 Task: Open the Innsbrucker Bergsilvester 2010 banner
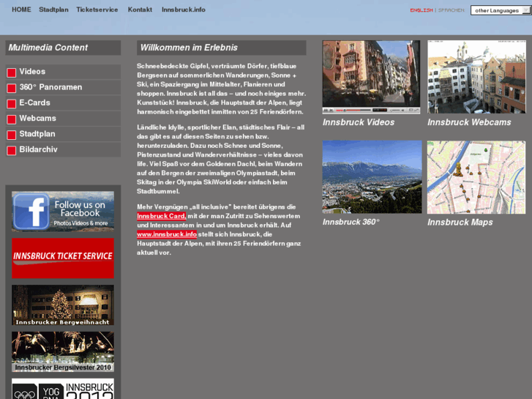63,352
